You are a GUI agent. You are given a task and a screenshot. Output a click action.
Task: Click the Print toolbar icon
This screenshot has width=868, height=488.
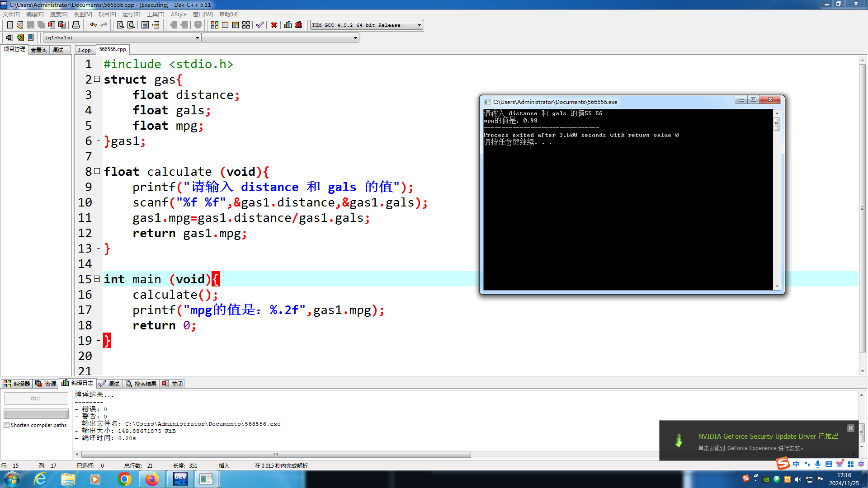[76, 25]
